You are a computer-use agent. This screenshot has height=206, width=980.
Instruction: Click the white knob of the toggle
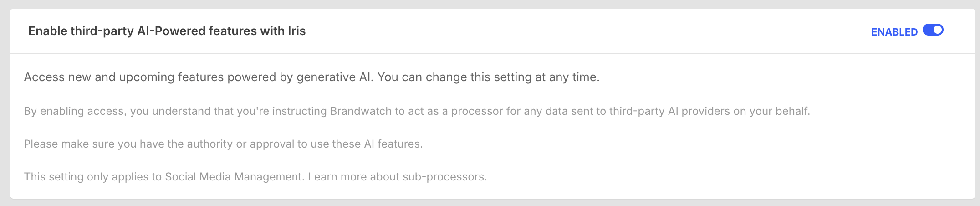coord(938,30)
